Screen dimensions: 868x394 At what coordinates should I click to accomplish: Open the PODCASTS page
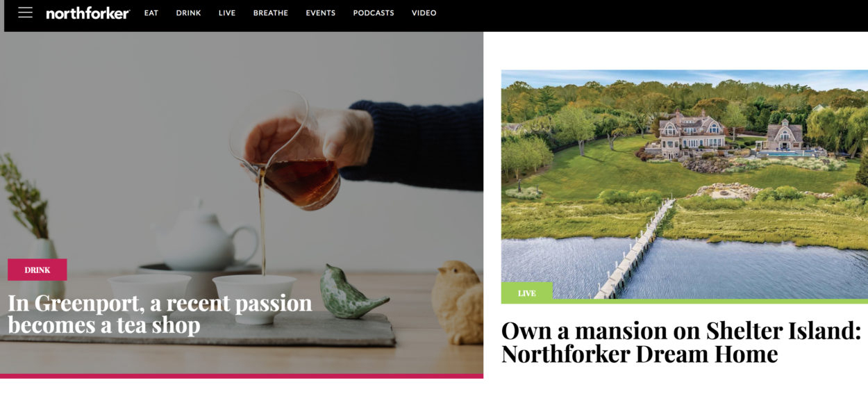coord(374,13)
